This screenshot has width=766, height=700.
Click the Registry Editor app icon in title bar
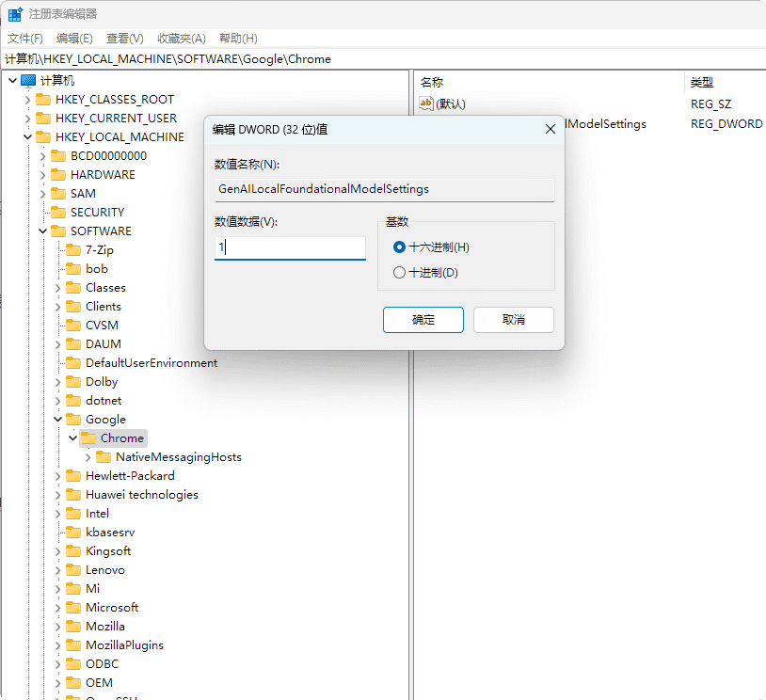pyautogui.click(x=15, y=14)
